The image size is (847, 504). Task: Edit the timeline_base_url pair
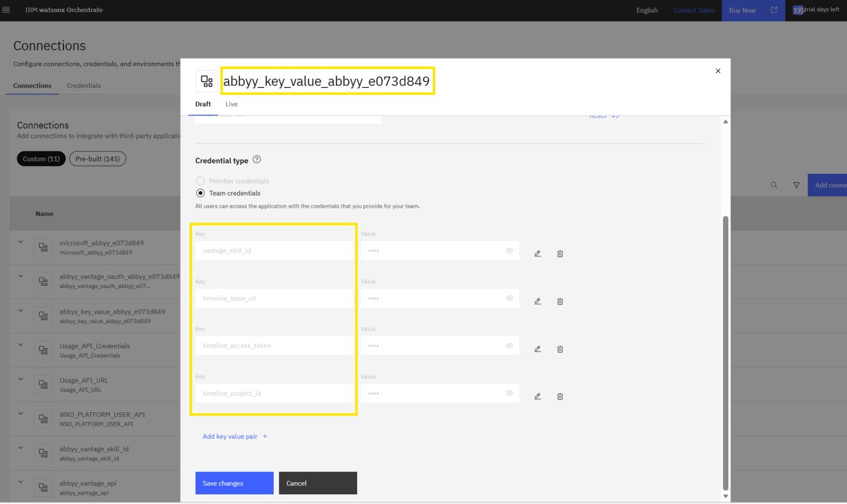[x=537, y=301]
